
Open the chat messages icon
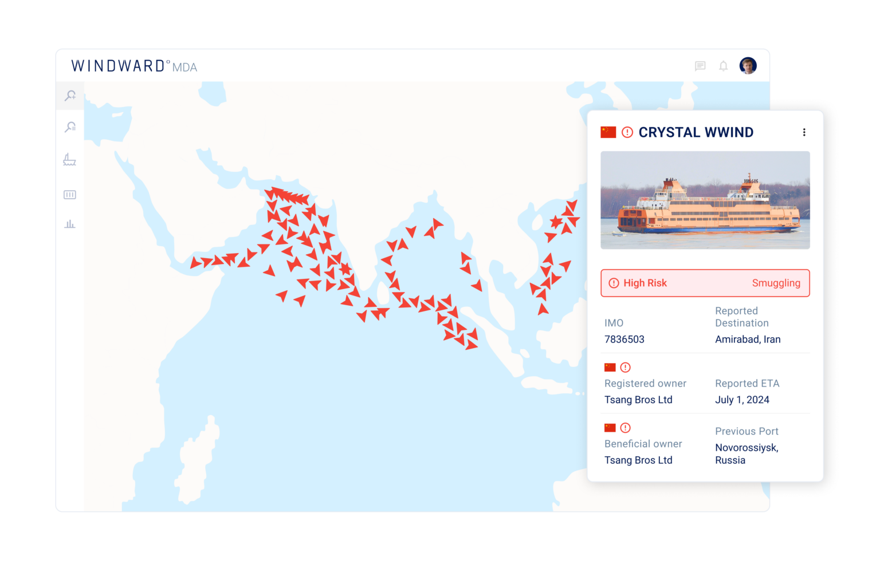[700, 66]
